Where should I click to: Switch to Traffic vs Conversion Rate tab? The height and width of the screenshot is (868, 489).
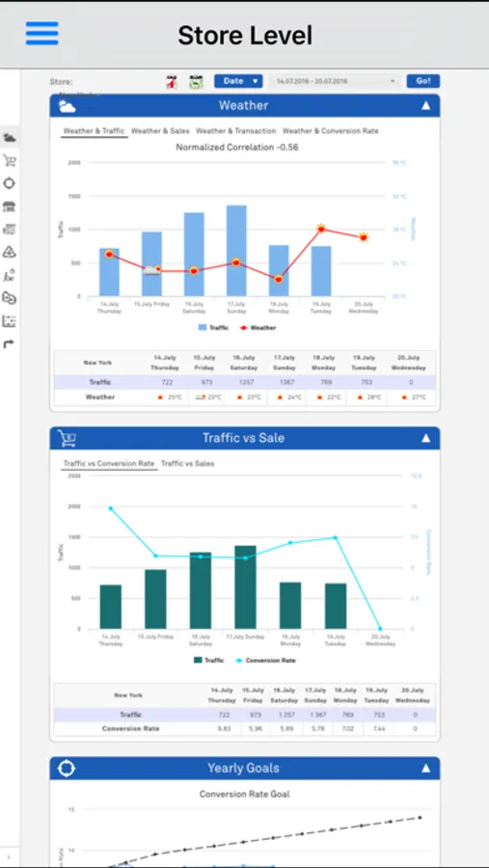109,463
